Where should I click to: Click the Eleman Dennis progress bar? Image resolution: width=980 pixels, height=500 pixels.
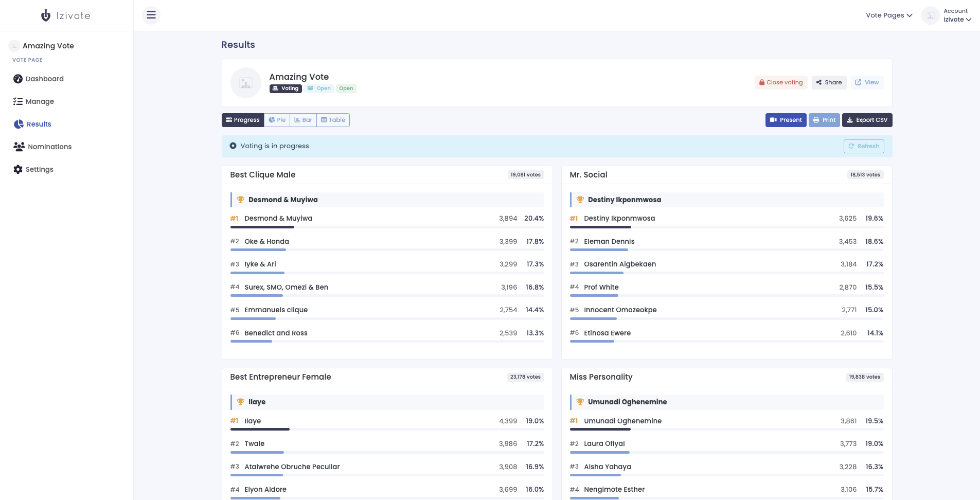coord(726,250)
